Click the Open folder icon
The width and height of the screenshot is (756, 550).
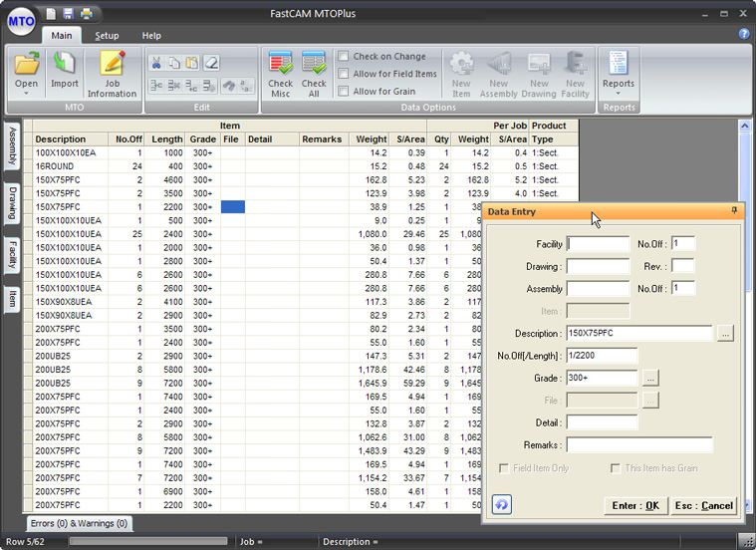27,64
